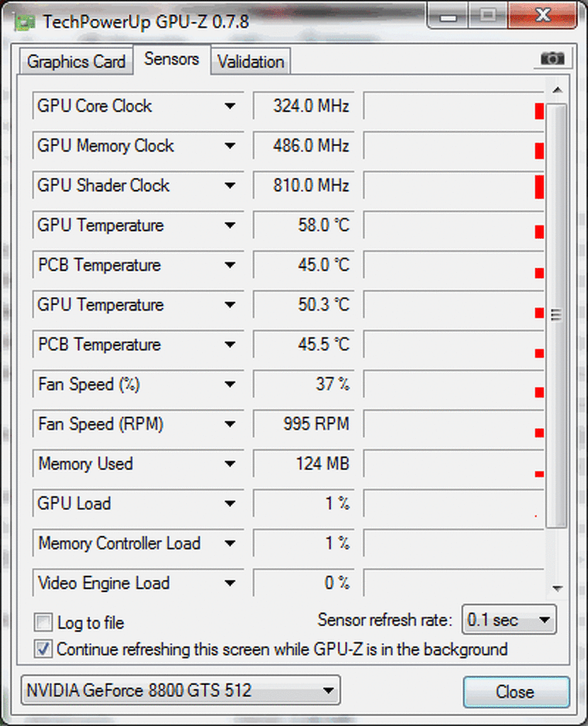Open the Video Engine Load dropdown arrow
The image size is (588, 726).
pyautogui.click(x=230, y=583)
